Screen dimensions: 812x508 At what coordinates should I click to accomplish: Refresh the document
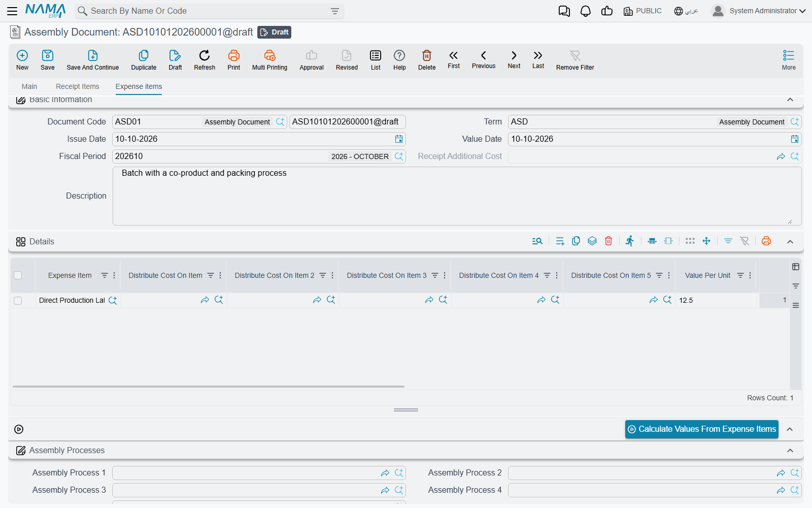(205, 60)
